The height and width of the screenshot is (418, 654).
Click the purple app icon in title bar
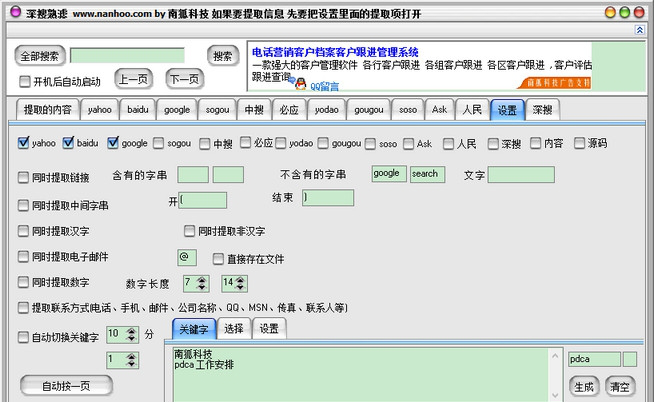[x=15, y=12]
